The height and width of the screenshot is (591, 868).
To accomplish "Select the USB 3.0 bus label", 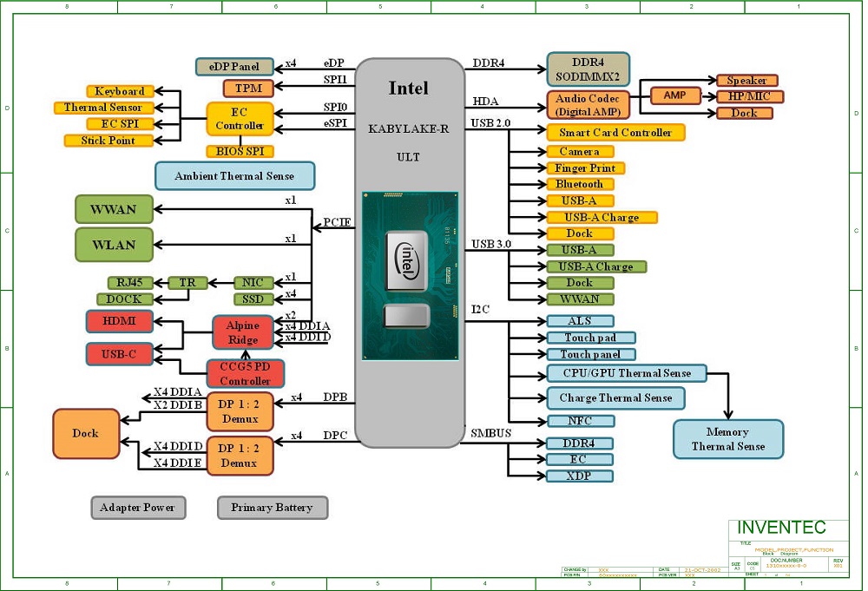I will [x=491, y=244].
